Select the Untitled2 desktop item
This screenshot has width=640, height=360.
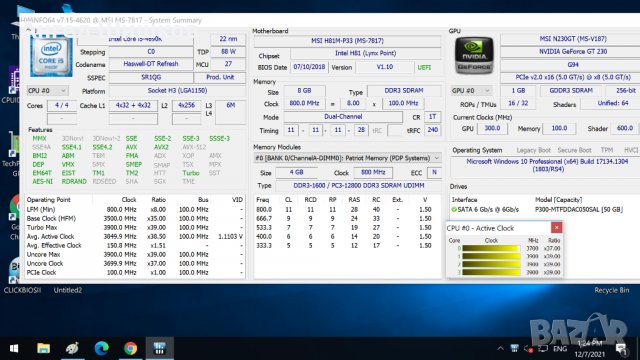click(x=68, y=290)
